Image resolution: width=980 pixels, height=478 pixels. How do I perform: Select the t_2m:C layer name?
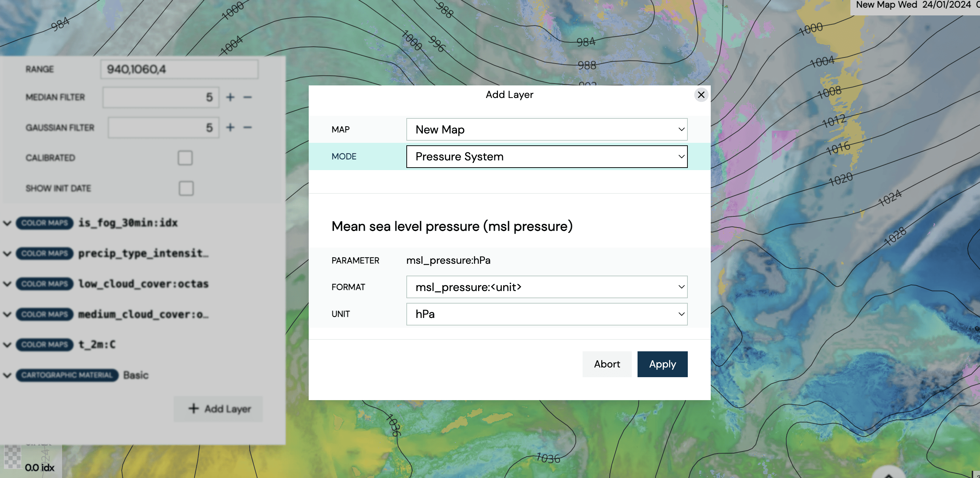click(x=97, y=345)
